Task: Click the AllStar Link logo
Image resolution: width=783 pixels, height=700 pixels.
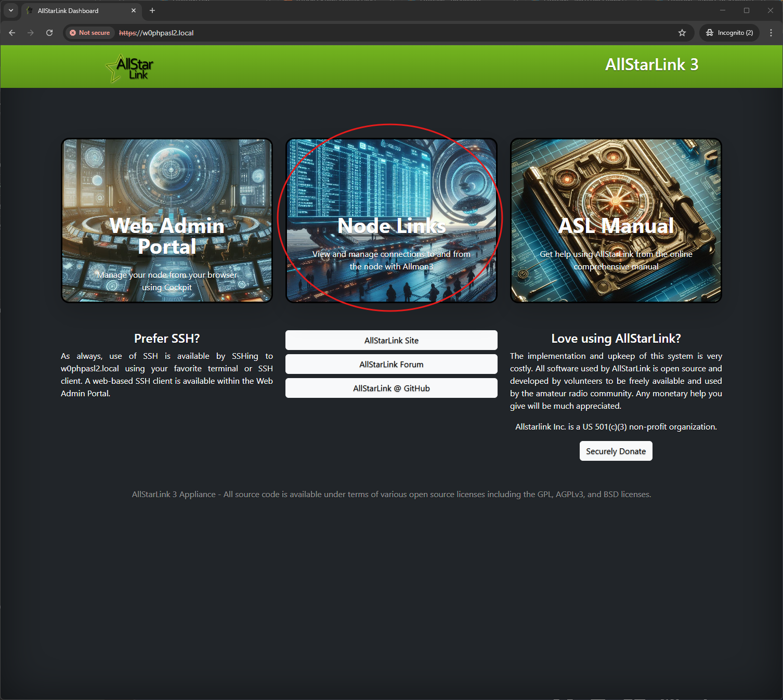Action: coord(130,68)
